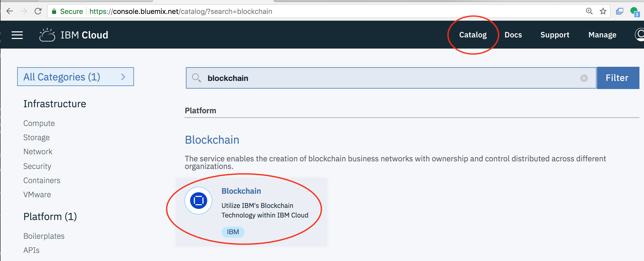Select VMware category

pyautogui.click(x=37, y=194)
